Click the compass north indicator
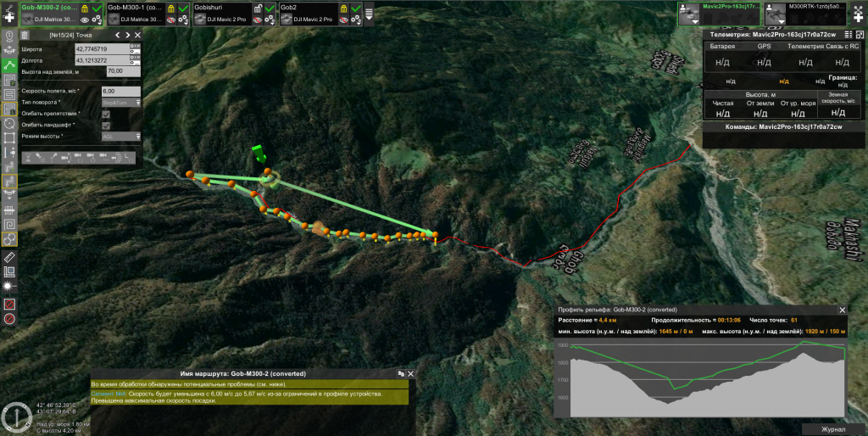868x436 pixels. click(16, 418)
